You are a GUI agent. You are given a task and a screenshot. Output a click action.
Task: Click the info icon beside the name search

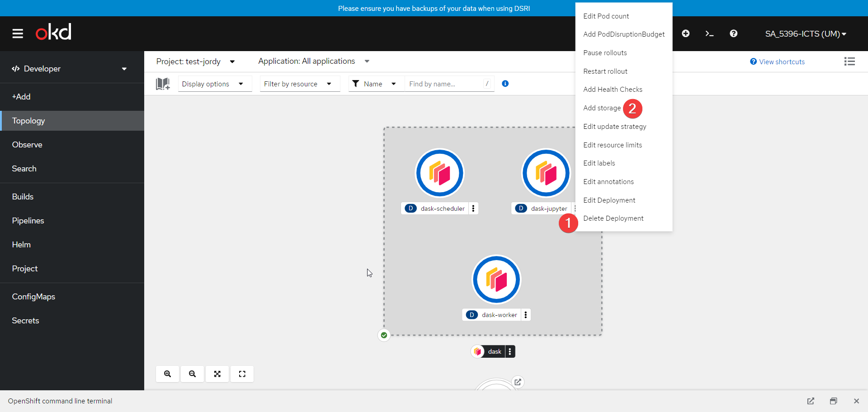505,84
